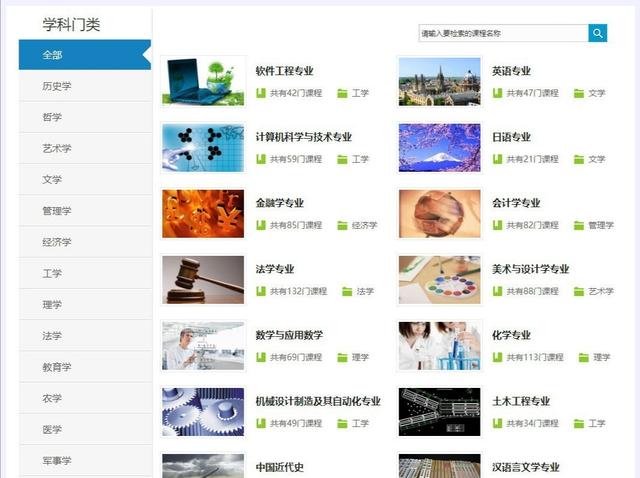The height and width of the screenshot is (478, 640).
Task: Click the book icon beside 共有113门课程
Action: (497, 357)
